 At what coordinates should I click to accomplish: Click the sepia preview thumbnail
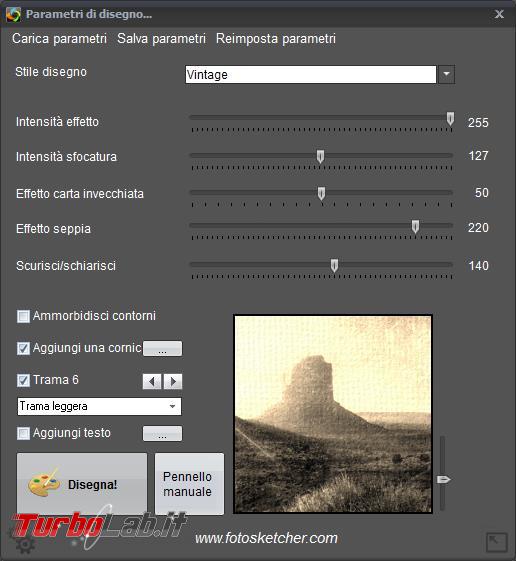(333, 414)
